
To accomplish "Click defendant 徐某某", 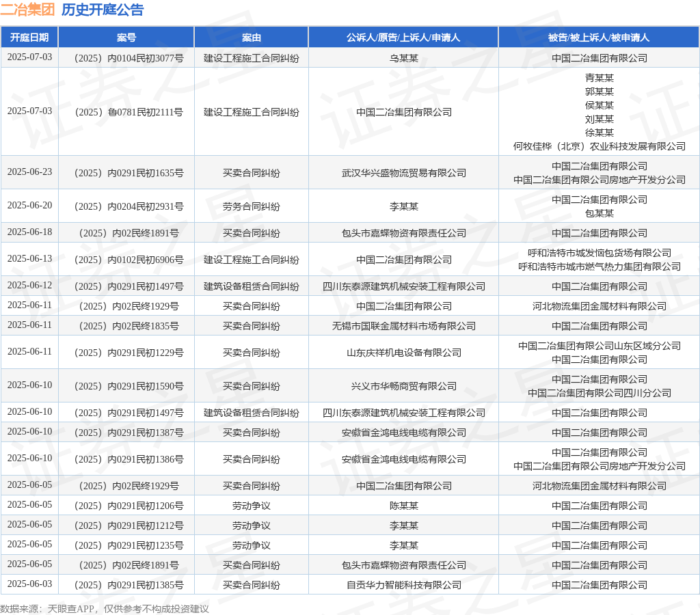I will point(599,133).
